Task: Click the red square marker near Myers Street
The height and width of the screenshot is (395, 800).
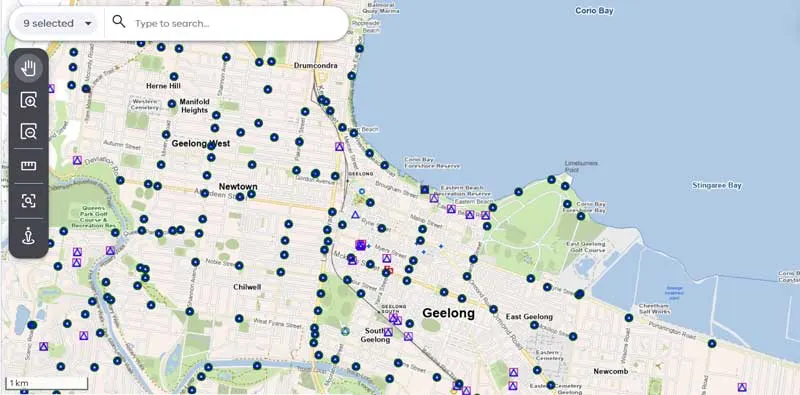Action: [x=389, y=269]
